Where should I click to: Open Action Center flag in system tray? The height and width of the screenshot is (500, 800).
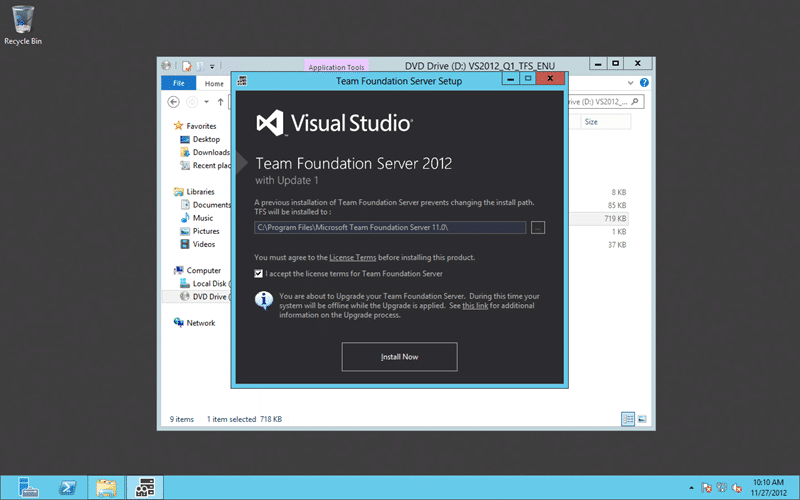tap(706, 488)
